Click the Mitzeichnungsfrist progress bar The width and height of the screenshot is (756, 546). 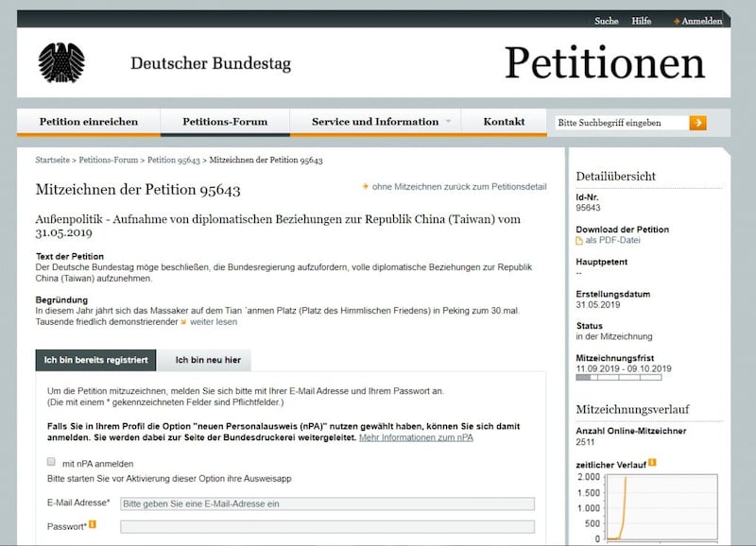(x=619, y=378)
